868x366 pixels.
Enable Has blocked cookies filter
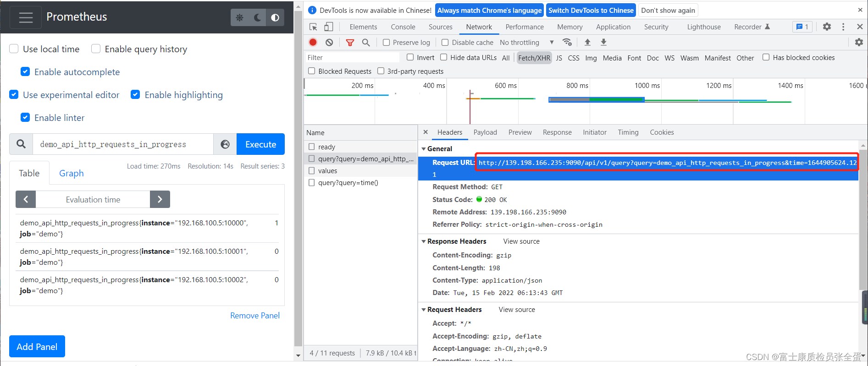(766, 57)
